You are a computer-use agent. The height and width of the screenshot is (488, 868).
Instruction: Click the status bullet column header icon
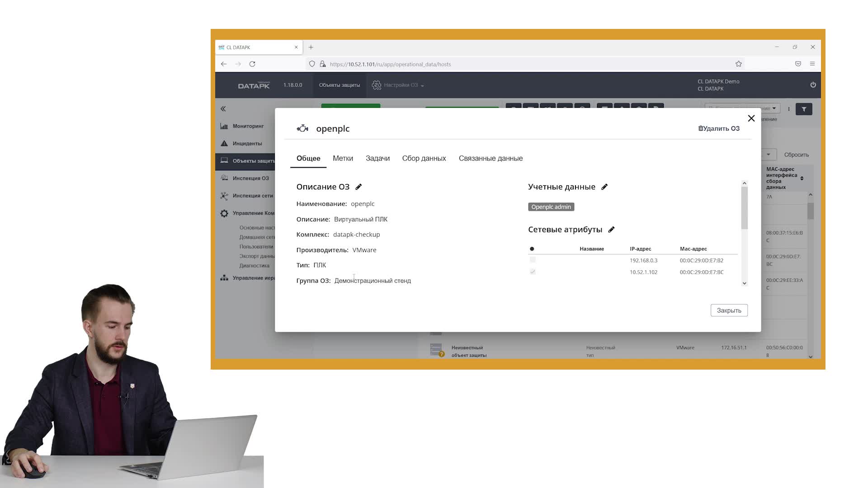[532, 249]
